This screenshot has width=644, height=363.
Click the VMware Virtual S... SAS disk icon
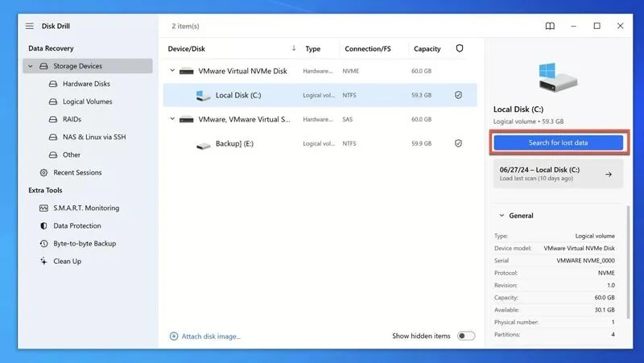(x=187, y=119)
